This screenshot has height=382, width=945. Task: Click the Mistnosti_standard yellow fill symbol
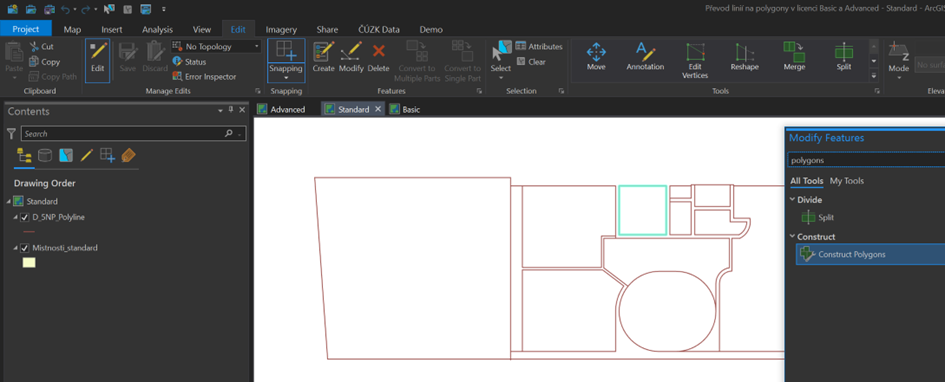point(29,263)
